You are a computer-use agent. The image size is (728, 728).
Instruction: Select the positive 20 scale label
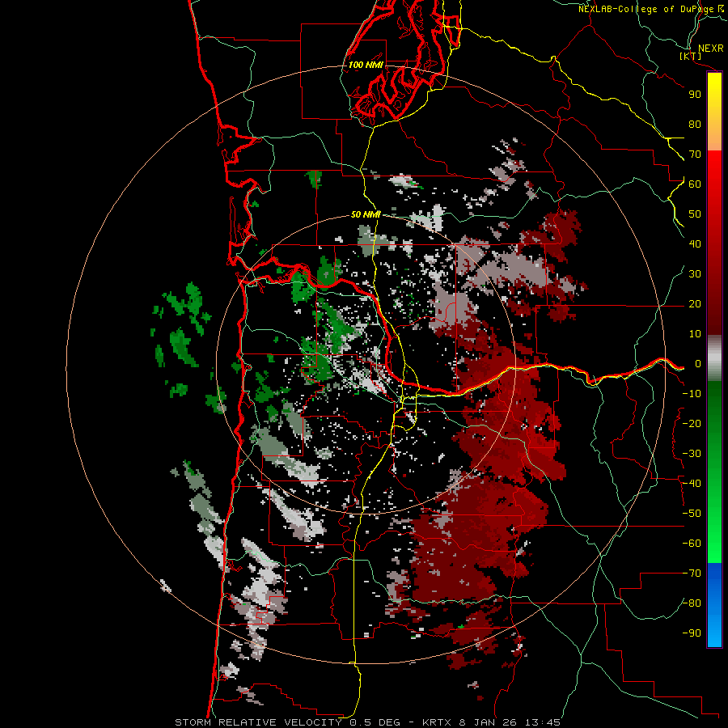(695, 303)
